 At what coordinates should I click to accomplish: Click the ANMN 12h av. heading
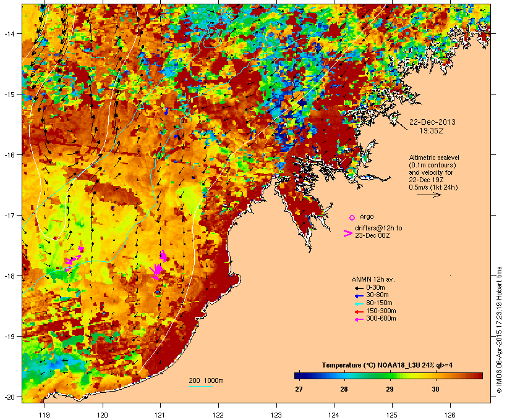[373, 279]
